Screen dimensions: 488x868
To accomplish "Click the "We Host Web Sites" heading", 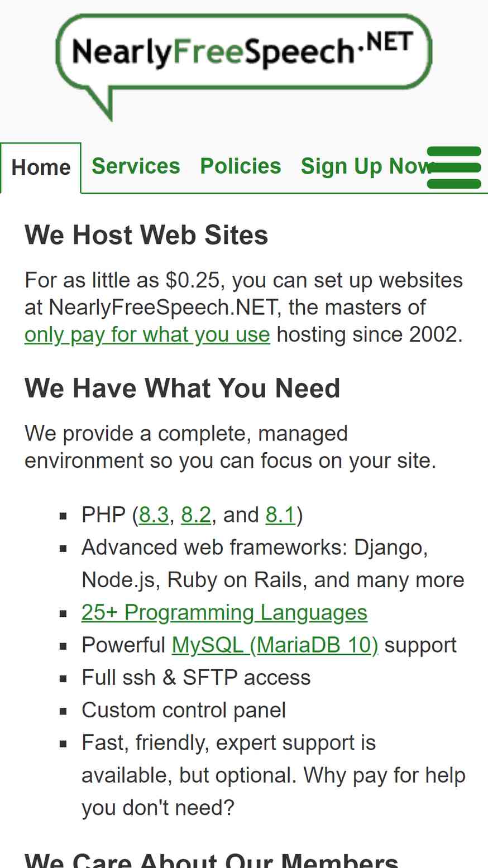I will (x=146, y=235).
